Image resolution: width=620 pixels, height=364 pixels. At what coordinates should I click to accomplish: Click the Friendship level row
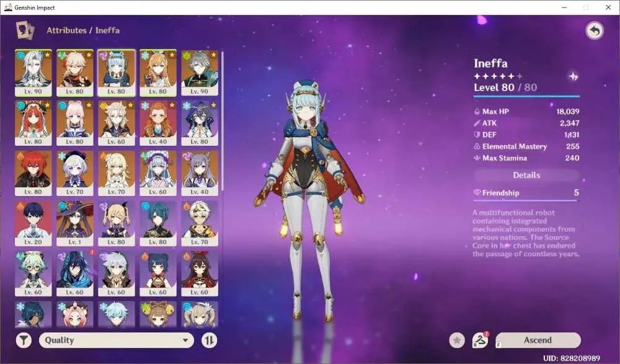pos(526,193)
